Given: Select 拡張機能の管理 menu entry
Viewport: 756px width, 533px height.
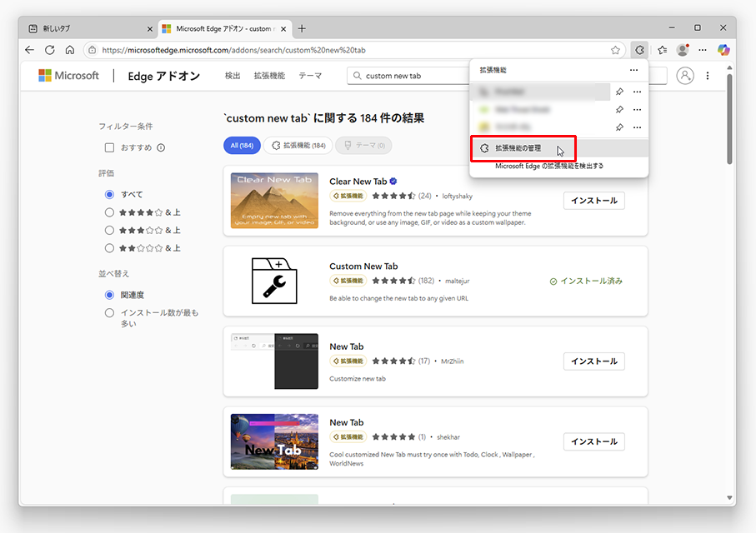Looking at the screenshot, I should tap(559, 148).
